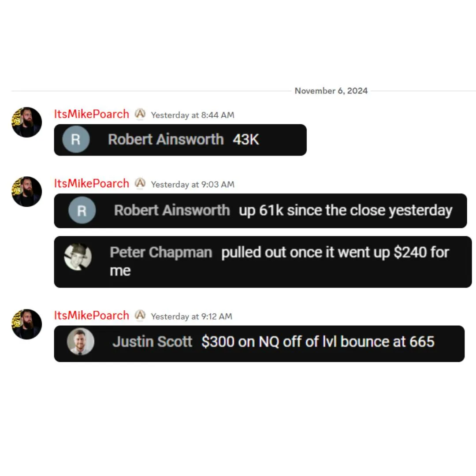Click Justin Scott's profile picture
This screenshot has width=476, height=476.
tap(81, 342)
